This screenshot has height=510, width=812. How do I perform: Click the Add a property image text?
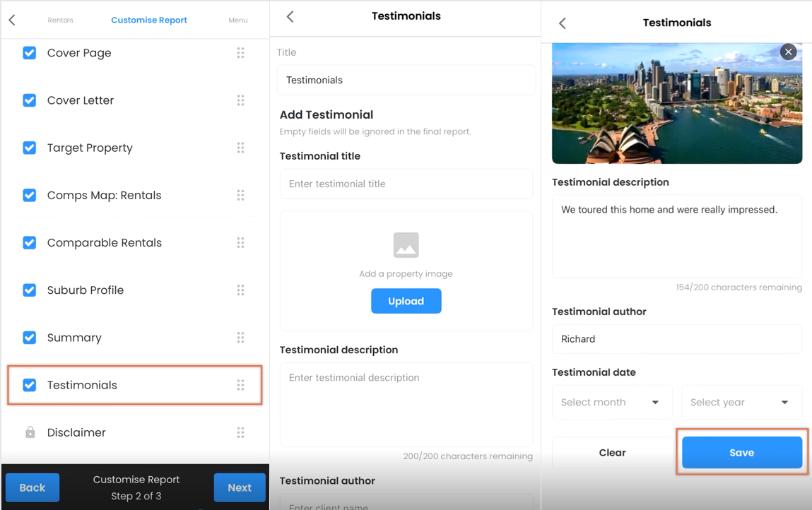[x=406, y=274]
